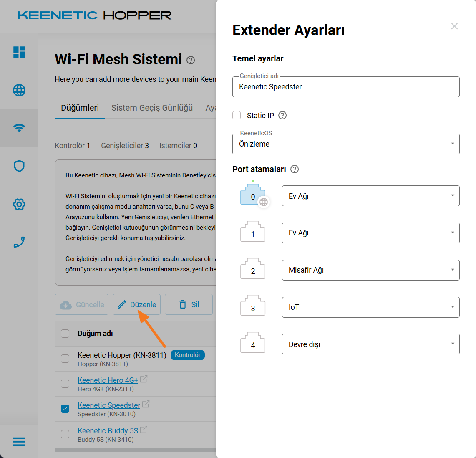Click the hamburger menu icon at the bottom left
The height and width of the screenshot is (458, 476).
point(19,442)
